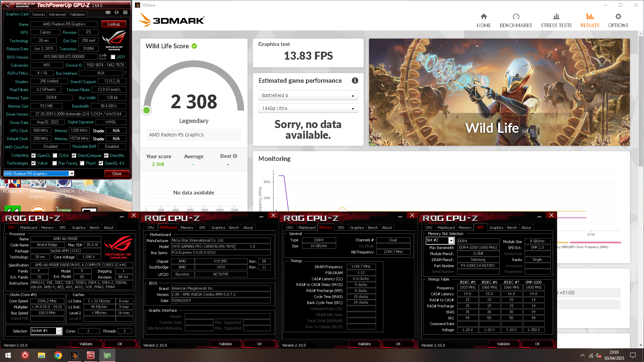
Task: Open the 3DMark Results section
Action: [x=590, y=20]
